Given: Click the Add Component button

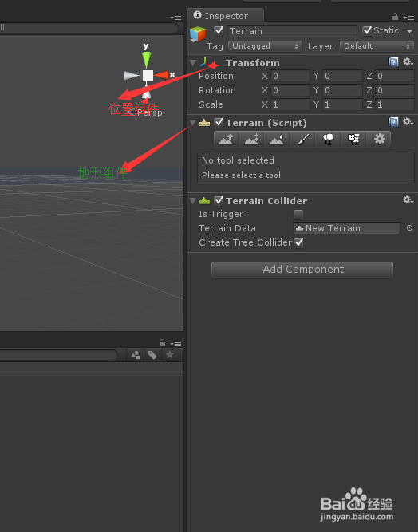Looking at the screenshot, I should coord(302,270).
